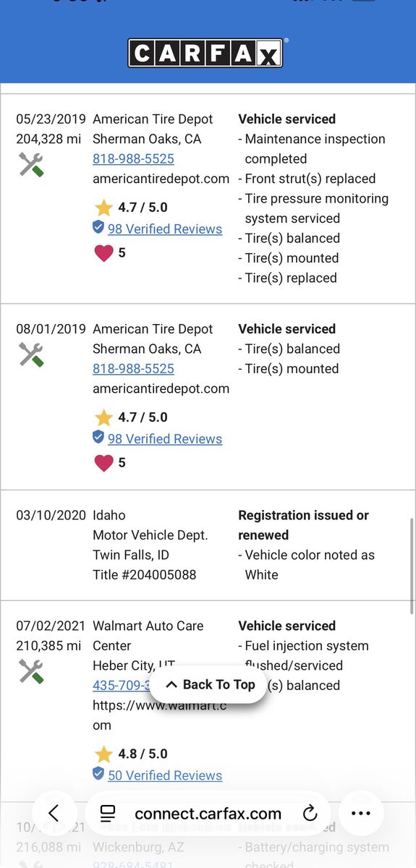Tap the 818-988-5525 link in 08/01/2019 entry
This screenshot has height=868, width=416.
[133, 369]
